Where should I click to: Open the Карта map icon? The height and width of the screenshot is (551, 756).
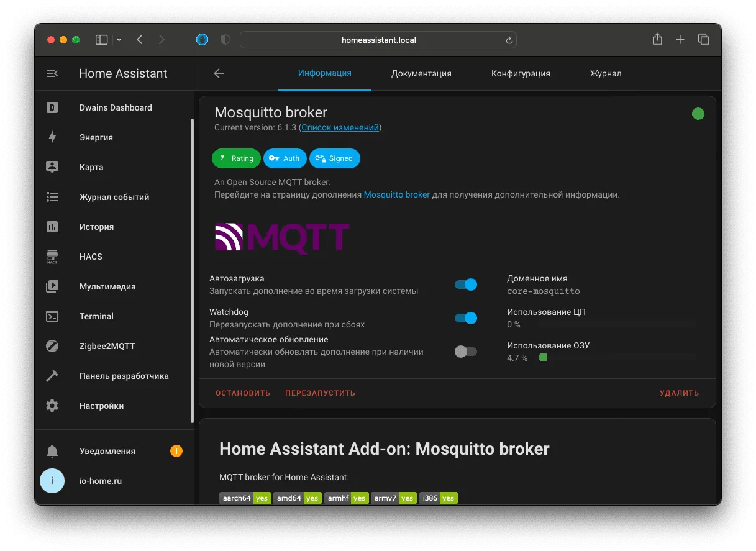(52, 167)
